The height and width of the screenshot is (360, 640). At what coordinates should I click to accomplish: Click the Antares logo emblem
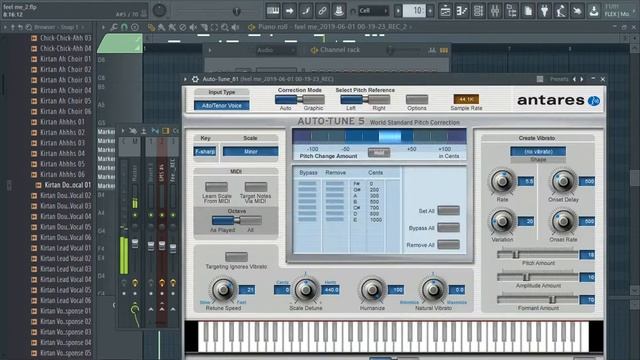pos(594,100)
